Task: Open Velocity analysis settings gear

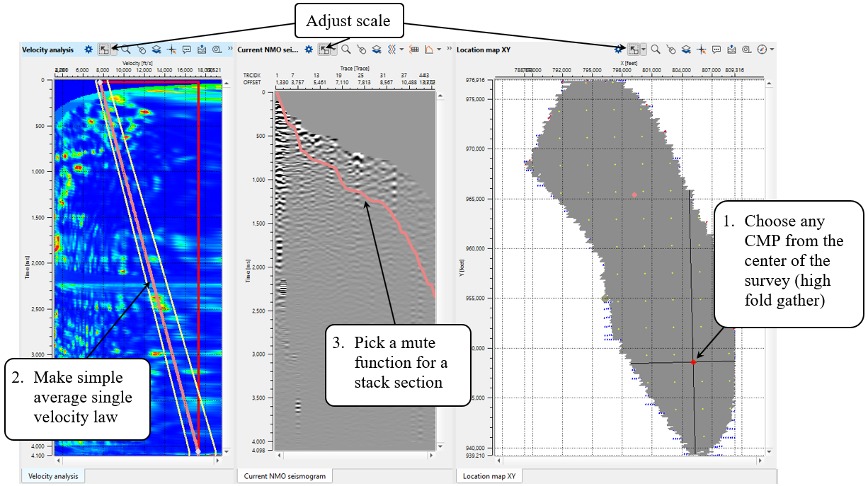Action: 88,50
